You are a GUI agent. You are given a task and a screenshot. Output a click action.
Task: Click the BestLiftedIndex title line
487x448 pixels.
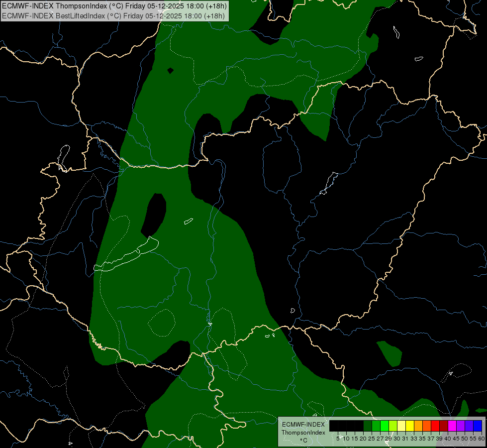pos(113,16)
